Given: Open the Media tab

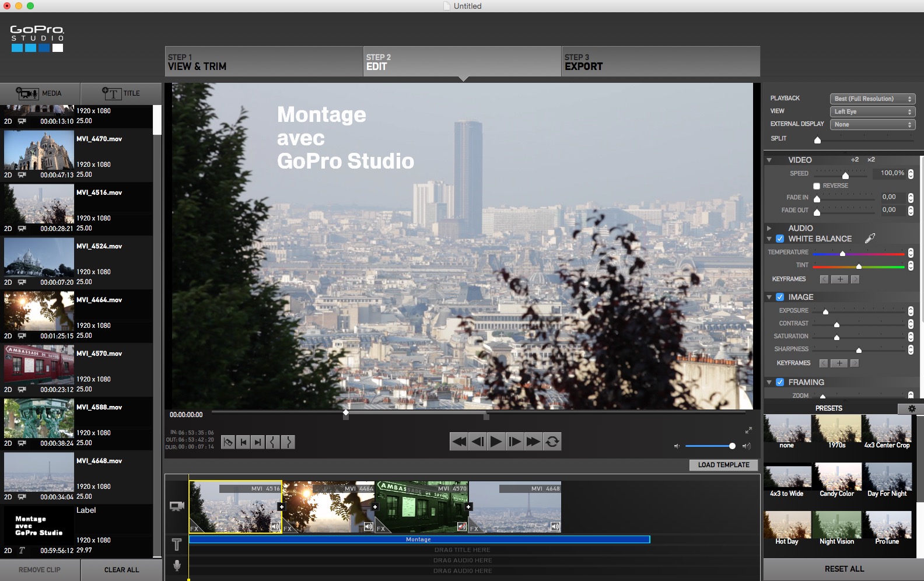Looking at the screenshot, I should coord(40,93).
